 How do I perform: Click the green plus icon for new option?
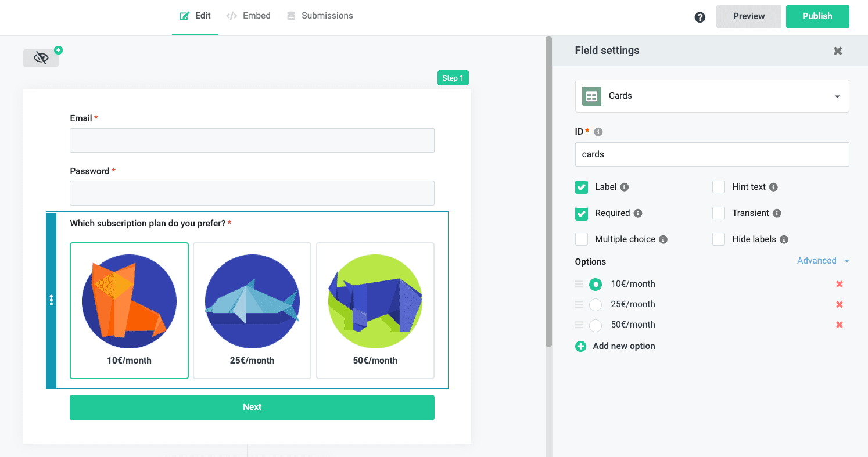(580, 346)
